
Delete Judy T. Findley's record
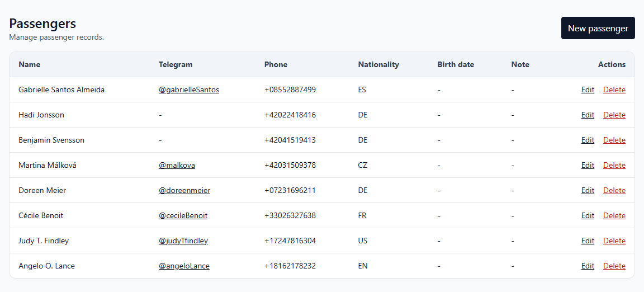[614, 241]
